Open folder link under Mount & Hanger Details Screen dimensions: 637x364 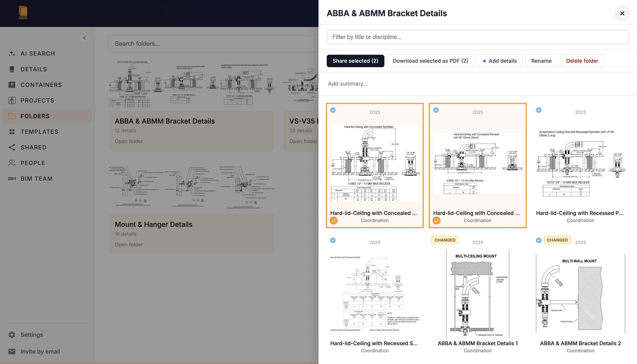(129, 245)
